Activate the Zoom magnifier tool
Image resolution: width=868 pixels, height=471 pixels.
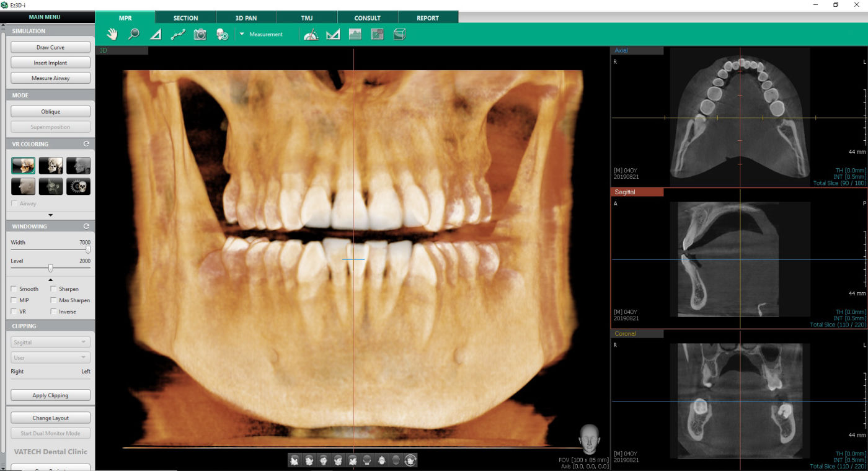point(133,34)
